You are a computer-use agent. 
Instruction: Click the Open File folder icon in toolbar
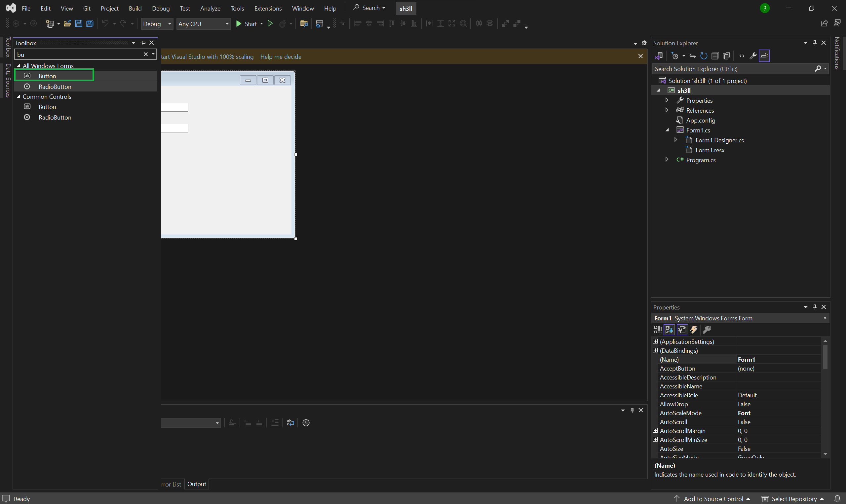67,24
